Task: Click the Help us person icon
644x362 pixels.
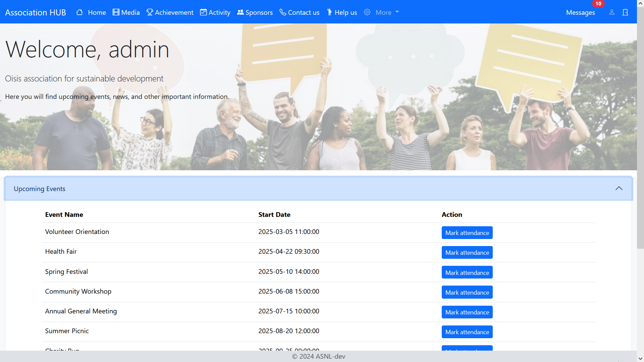Action: point(329,12)
